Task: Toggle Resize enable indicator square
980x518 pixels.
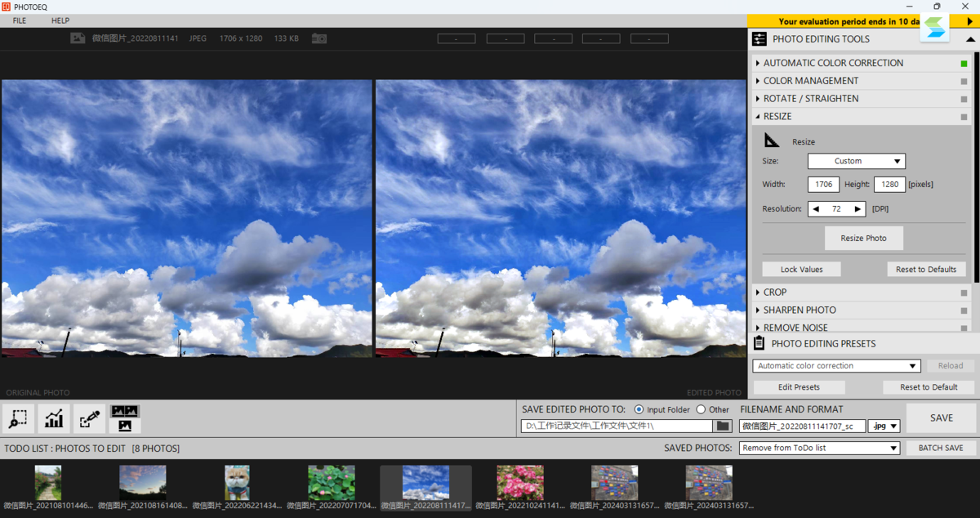Action: pyautogui.click(x=964, y=117)
